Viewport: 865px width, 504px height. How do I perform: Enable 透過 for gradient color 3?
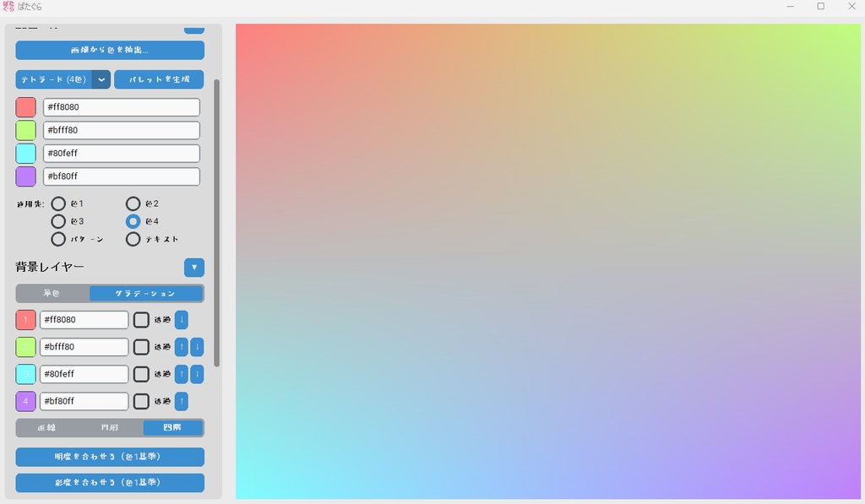tap(141, 374)
